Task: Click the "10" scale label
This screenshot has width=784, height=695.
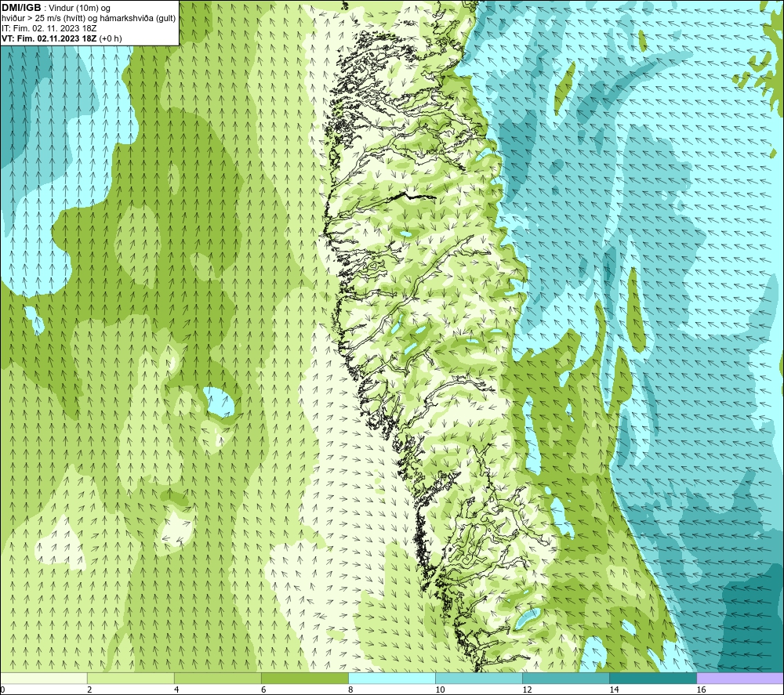Action: (440, 690)
